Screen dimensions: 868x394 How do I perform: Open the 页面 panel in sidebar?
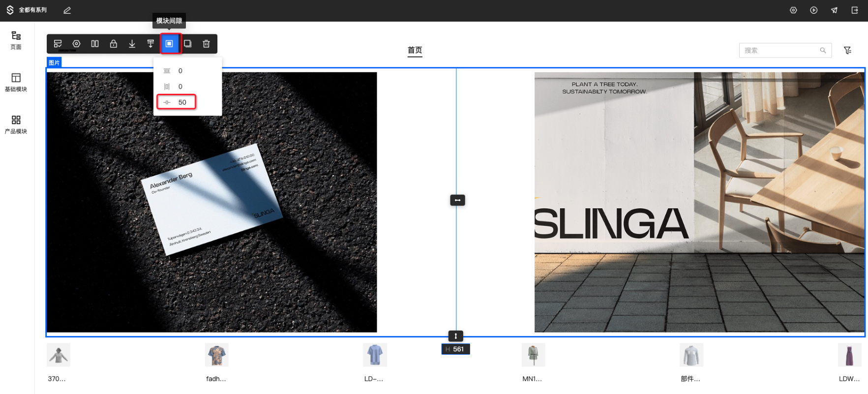pos(16,40)
